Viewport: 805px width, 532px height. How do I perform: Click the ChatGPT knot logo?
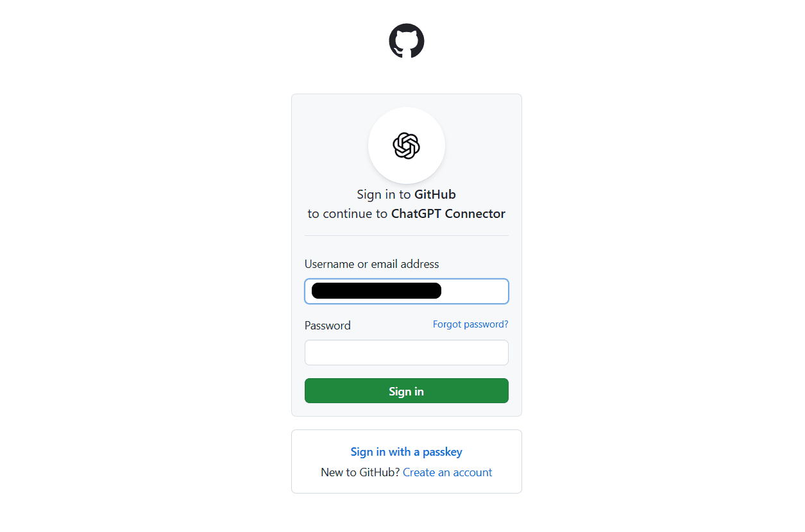(x=407, y=145)
